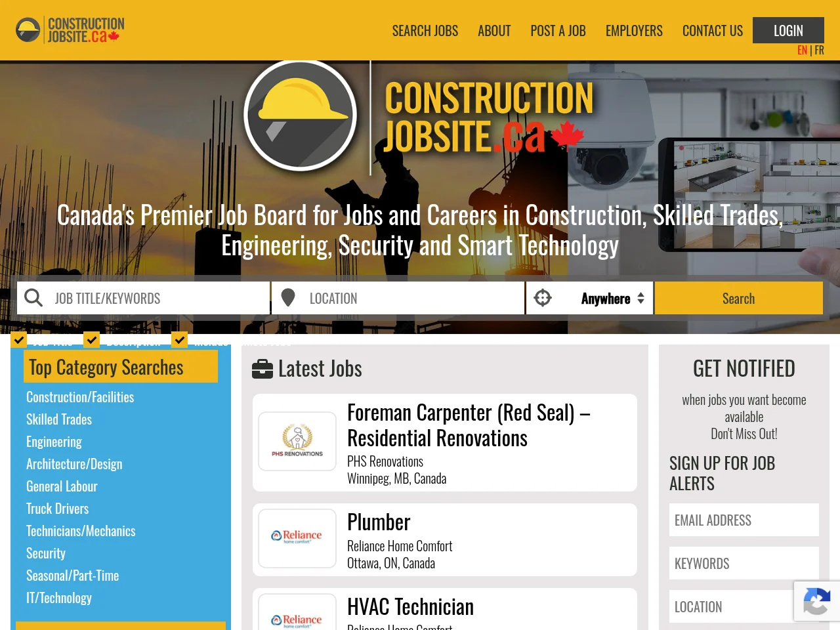Click the Construction Jobsite logo in header
Image resolution: width=840 pixels, height=630 pixels.
point(70,30)
